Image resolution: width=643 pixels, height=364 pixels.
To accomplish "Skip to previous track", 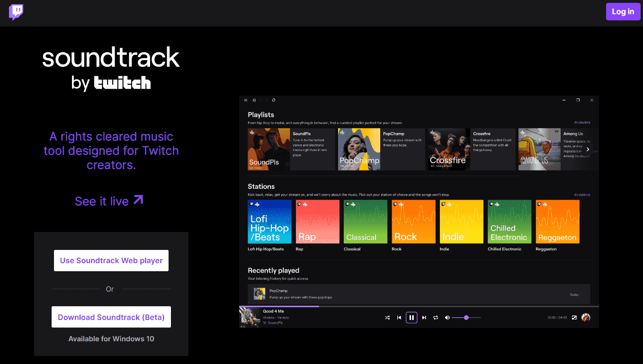I will [x=399, y=318].
